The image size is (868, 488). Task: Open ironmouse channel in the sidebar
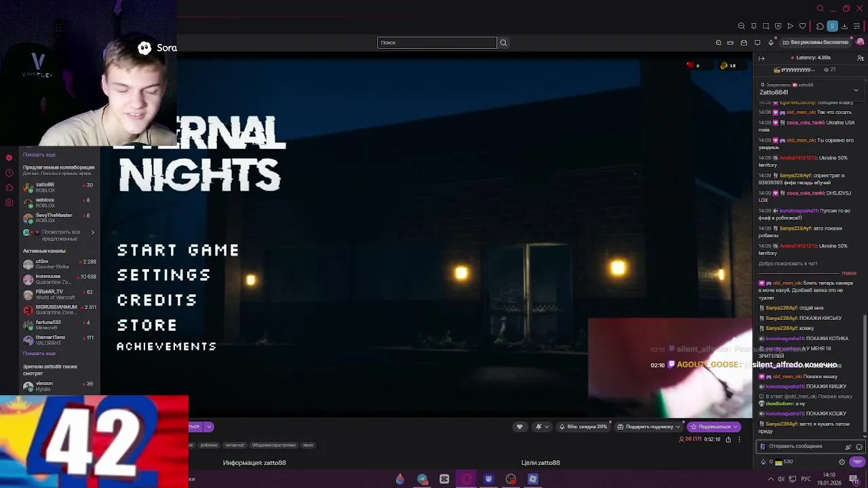(60, 279)
